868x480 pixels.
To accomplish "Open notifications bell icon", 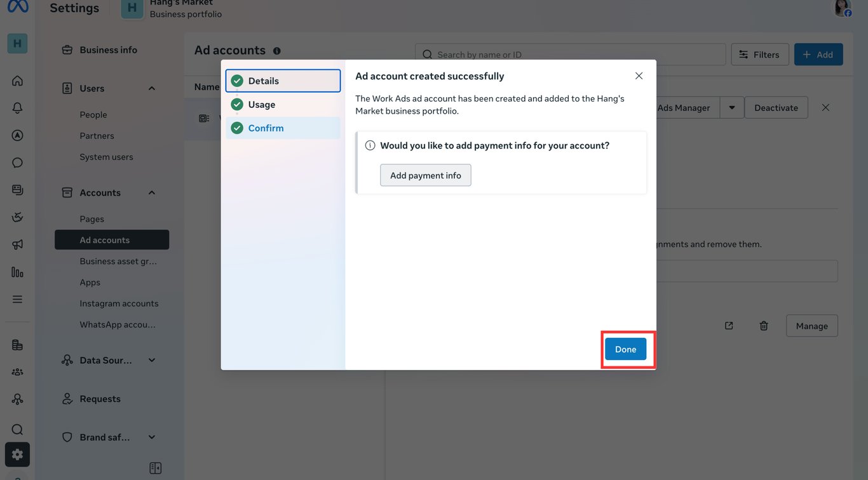I will [17, 108].
